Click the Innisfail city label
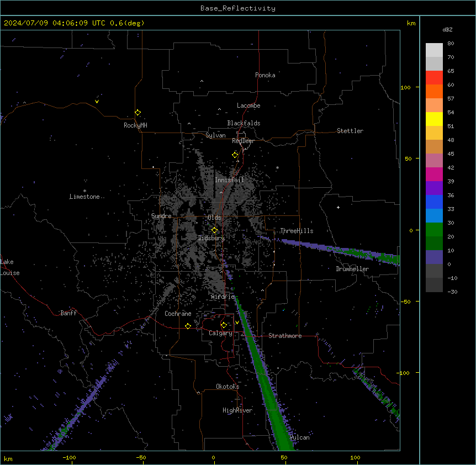476x465 pixels. [x=230, y=180]
